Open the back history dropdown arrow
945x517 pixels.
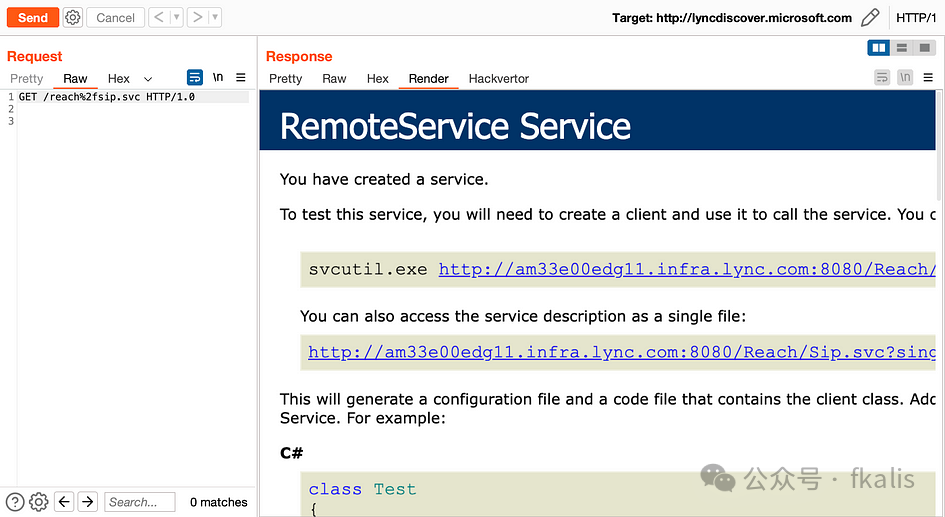pyautogui.click(x=177, y=17)
